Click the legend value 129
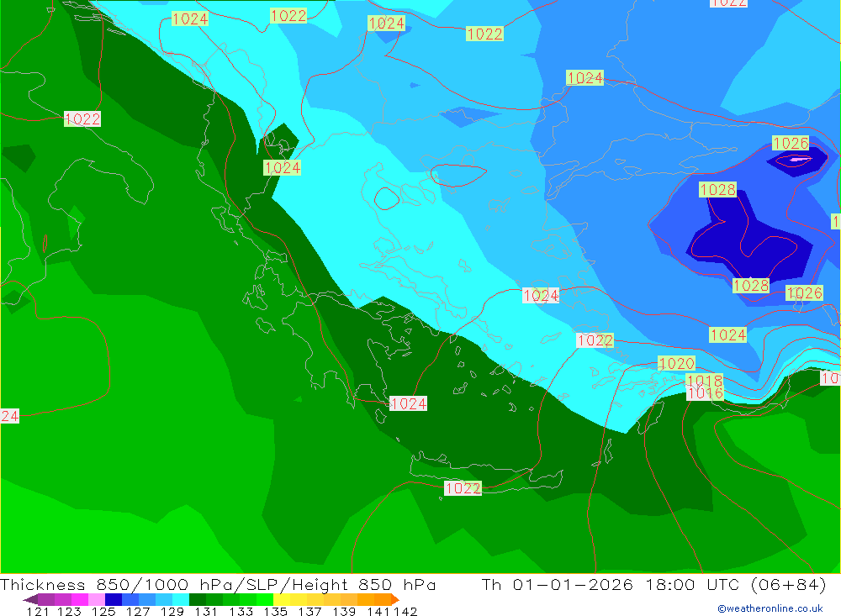 (x=172, y=611)
